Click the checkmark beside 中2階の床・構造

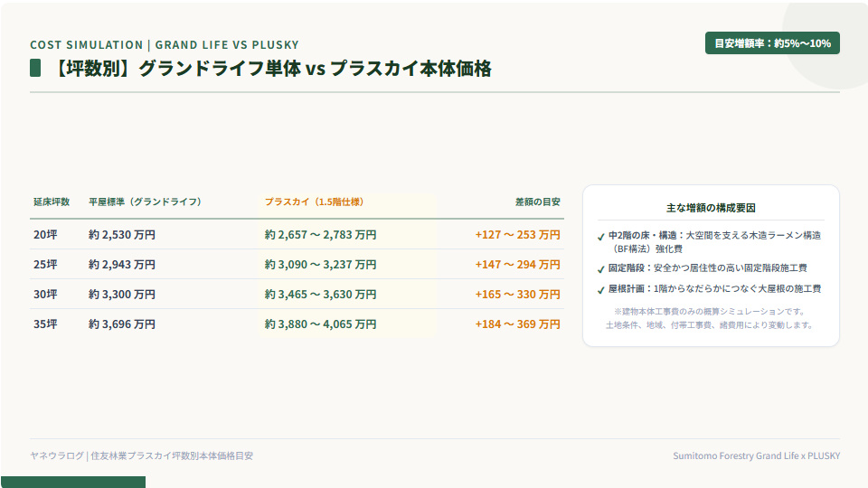(601, 237)
